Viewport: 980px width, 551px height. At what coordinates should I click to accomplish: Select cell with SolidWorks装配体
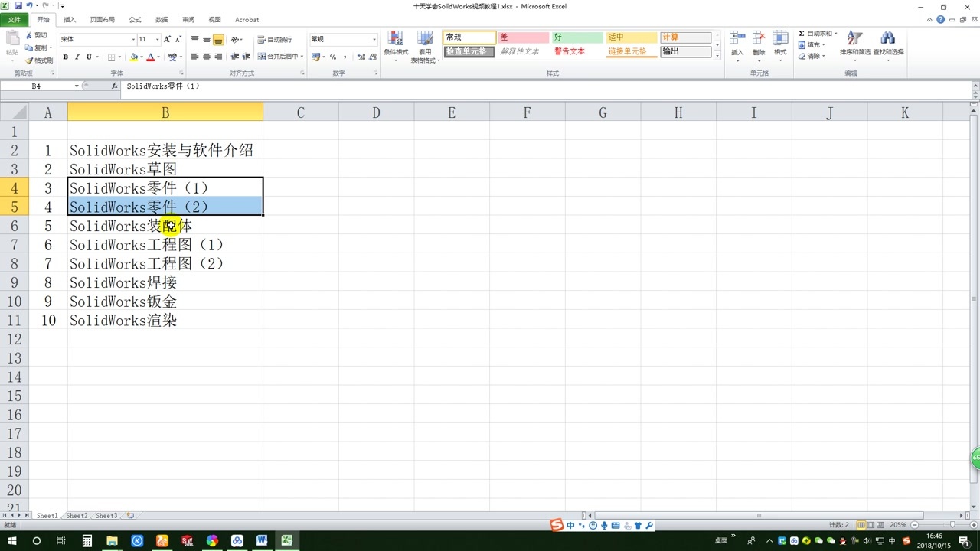165,226
